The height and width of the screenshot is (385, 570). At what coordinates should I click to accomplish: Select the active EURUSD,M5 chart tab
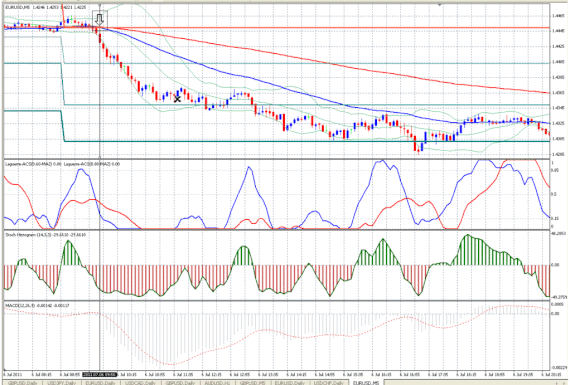366,383
